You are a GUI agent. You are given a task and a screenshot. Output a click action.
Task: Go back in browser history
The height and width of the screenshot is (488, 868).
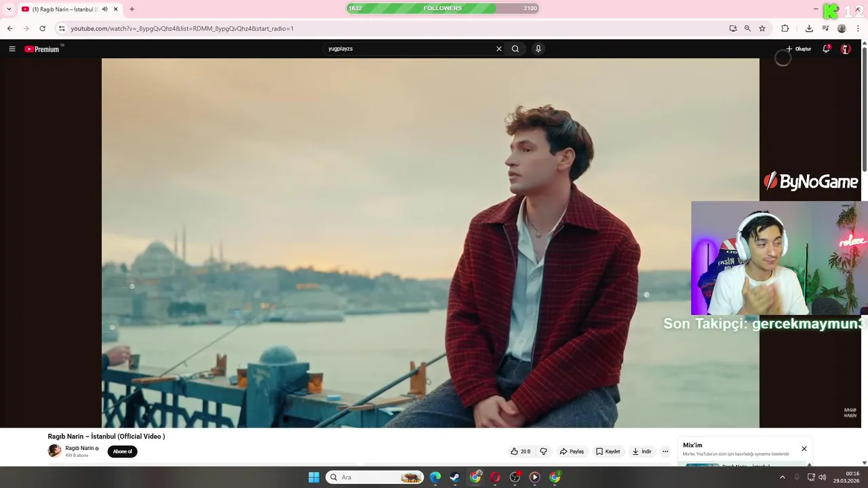tap(9, 28)
